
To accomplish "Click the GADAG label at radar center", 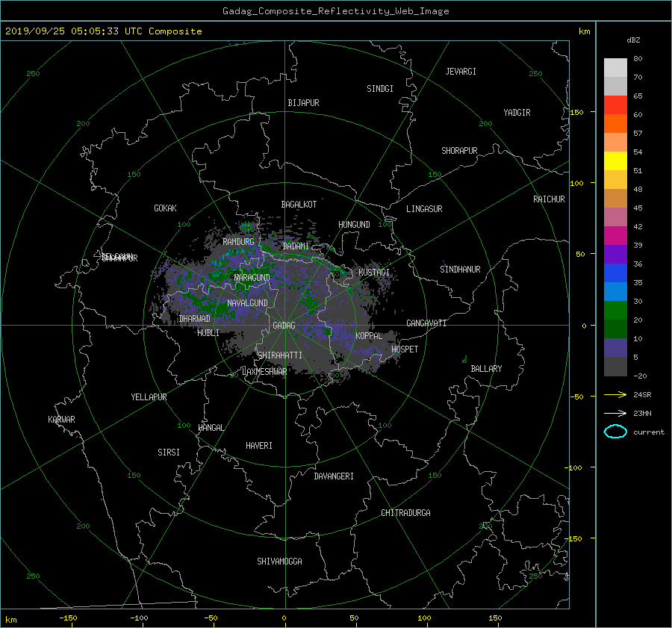I will 284,326.
